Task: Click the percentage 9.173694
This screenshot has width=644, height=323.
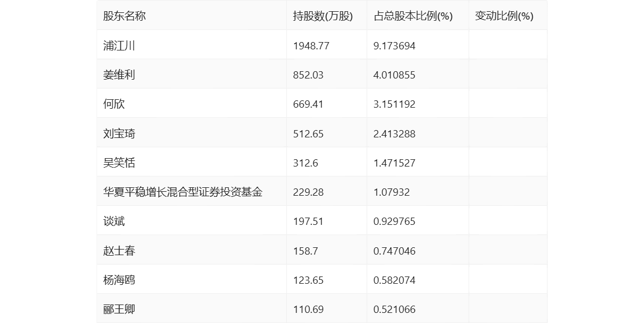Action: point(394,45)
